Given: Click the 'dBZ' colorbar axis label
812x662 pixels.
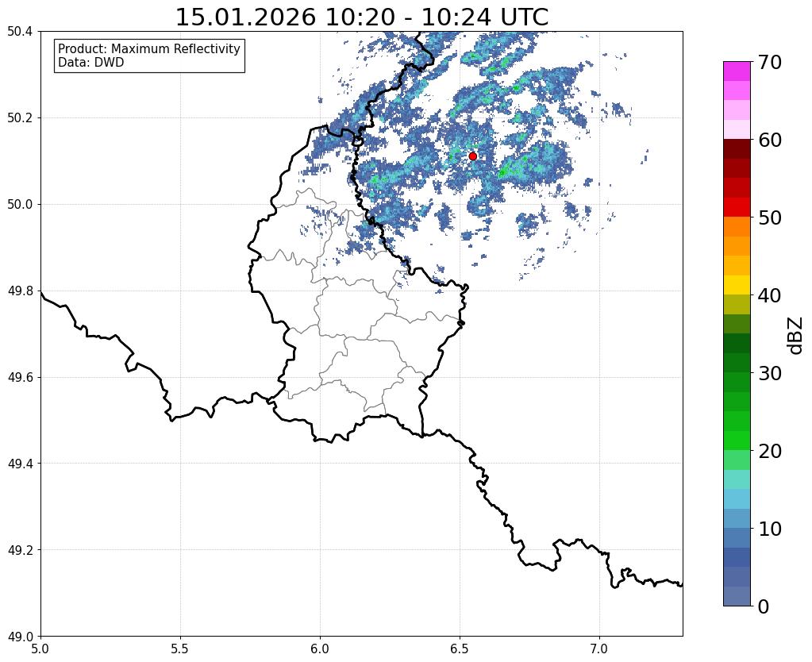Looking at the screenshot, I should tap(795, 336).
